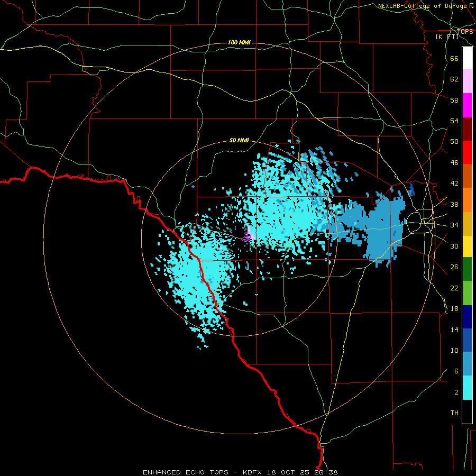476x476 pixels.
Task: Click the K FT units label
Action: pos(447,36)
